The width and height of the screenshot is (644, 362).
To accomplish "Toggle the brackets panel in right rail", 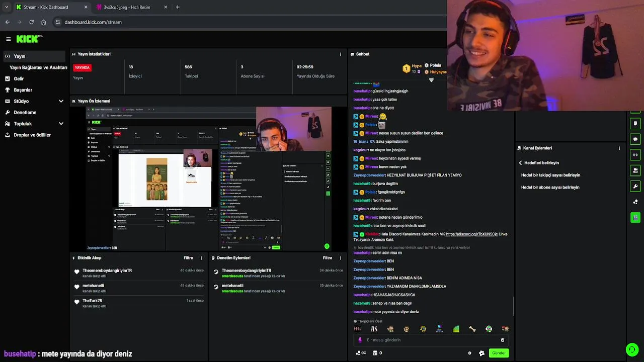I will click(x=635, y=155).
